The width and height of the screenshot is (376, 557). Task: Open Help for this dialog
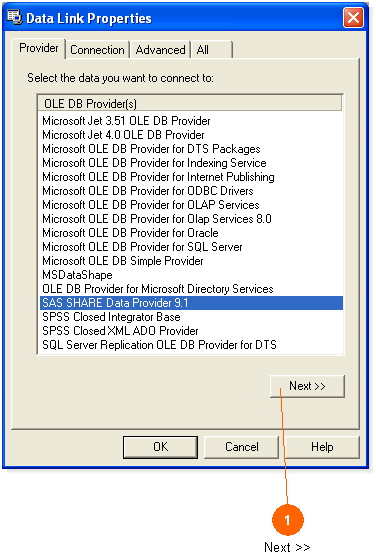pos(322,447)
